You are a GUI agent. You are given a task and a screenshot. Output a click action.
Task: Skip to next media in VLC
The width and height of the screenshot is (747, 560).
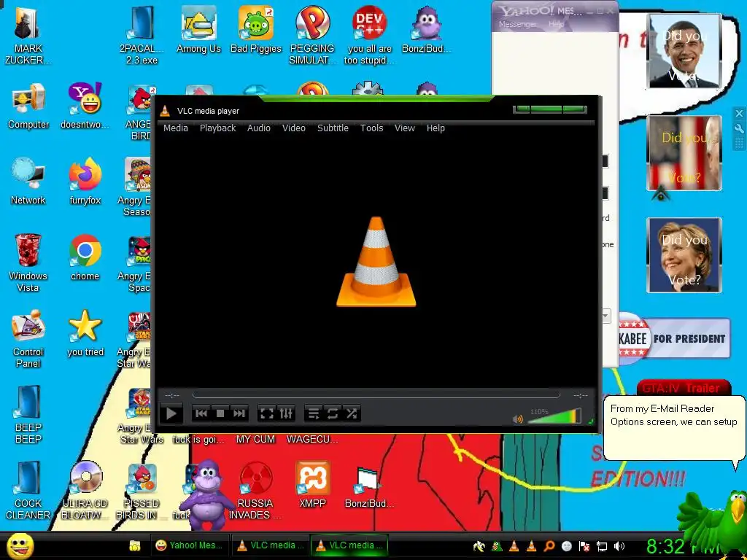[239, 413]
